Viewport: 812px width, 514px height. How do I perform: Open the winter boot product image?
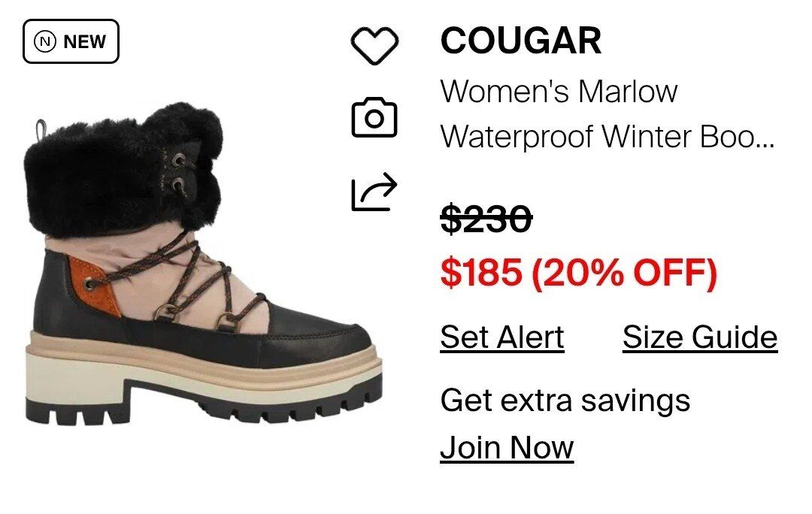pos(203,264)
